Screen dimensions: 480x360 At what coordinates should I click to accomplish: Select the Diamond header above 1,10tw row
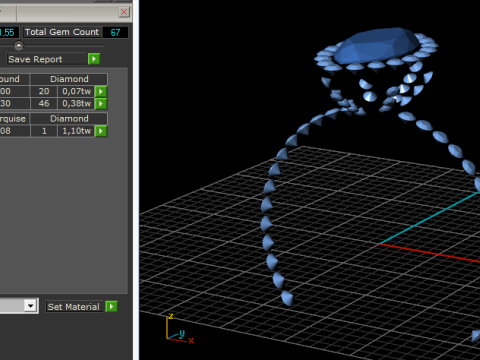pos(69,119)
